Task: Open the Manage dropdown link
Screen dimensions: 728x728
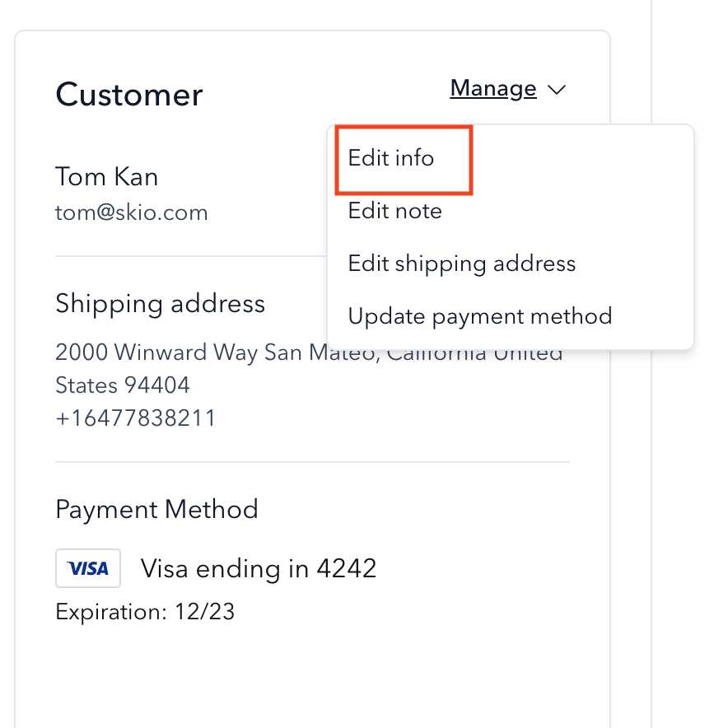Action: pyautogui.click(x=493, y=89)
